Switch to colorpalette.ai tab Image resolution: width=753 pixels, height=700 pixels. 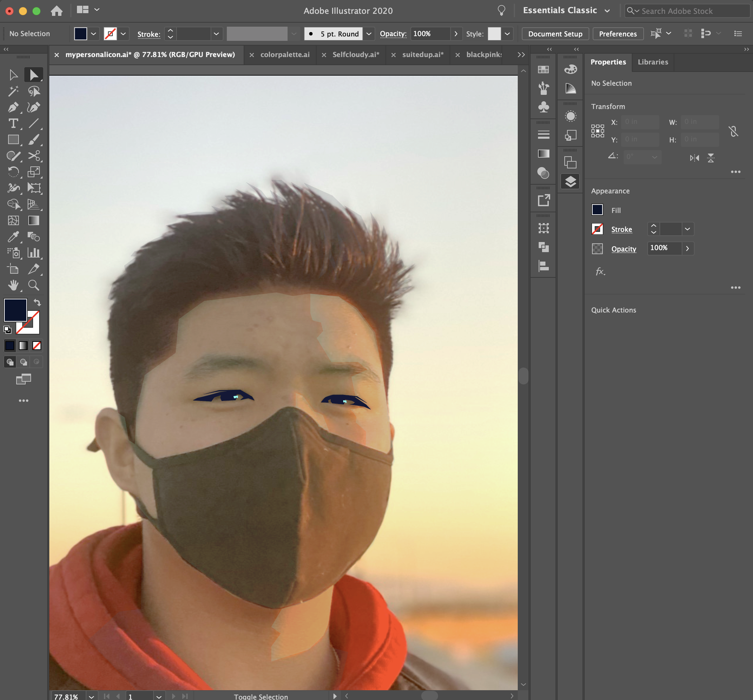pyautogui.click(x=285, y=55)
